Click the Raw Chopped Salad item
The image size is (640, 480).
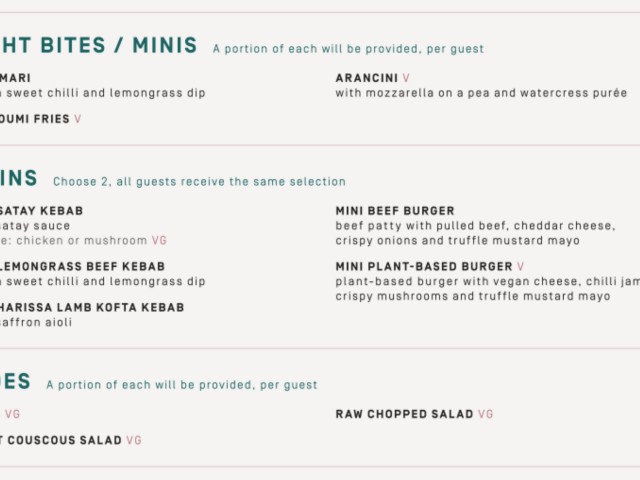pyautogui.click(x=404, y=414)
